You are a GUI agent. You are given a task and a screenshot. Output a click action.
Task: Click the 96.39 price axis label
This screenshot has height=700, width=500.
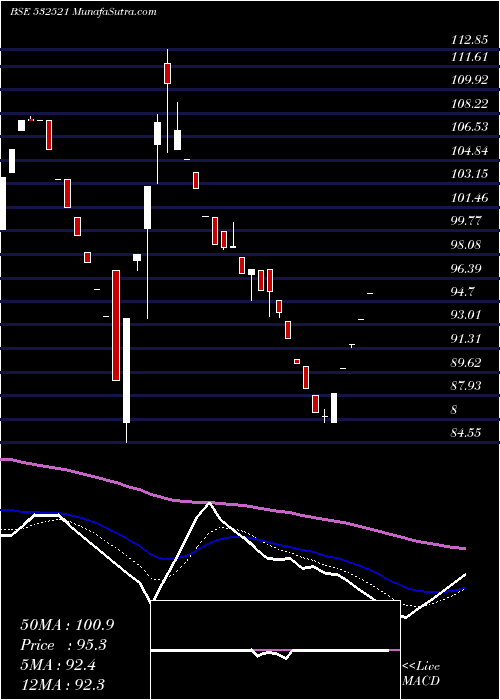[467, 268]
